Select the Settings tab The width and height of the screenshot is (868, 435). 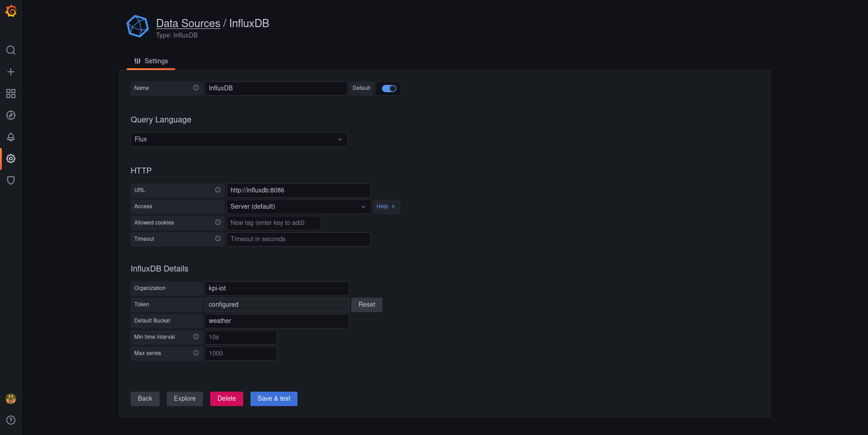151,61
